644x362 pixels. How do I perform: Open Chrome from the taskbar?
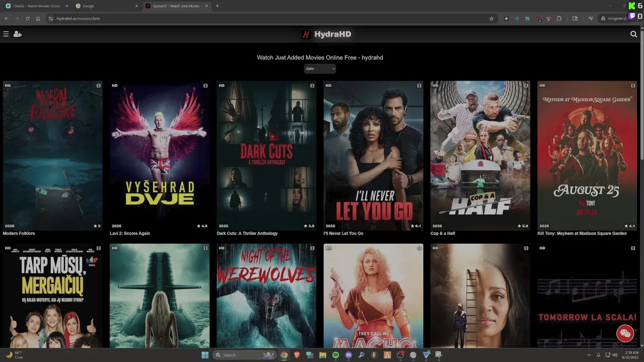284,355
